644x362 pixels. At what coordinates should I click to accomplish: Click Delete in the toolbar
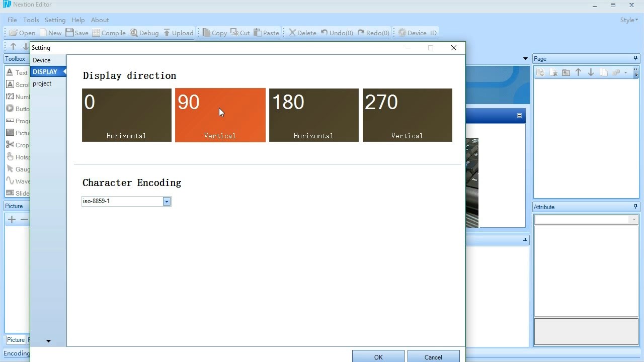(302, 33)
